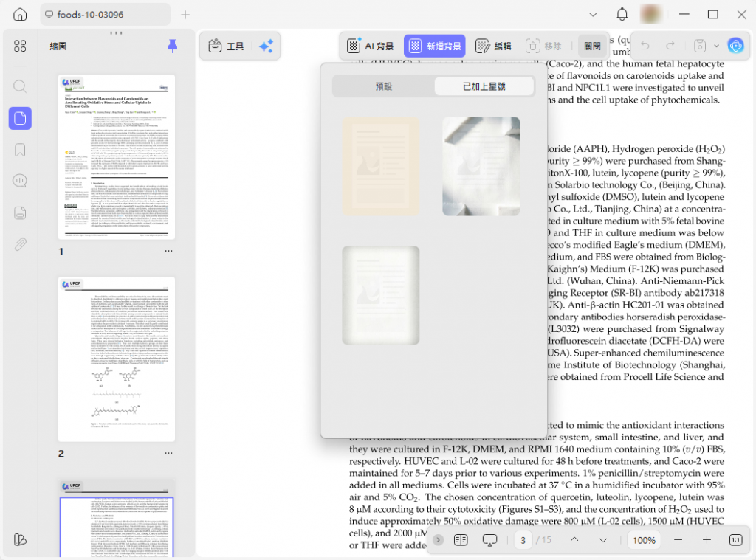
Task: Zoom in with the plus button
Action: pyautogui.click(x=707, y=540)
